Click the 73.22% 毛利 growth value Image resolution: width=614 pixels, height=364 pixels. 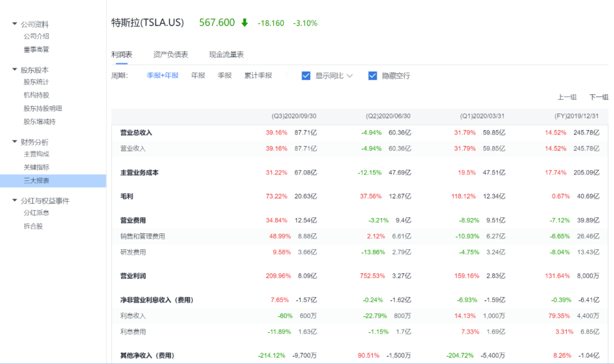[x=276, y=196]
